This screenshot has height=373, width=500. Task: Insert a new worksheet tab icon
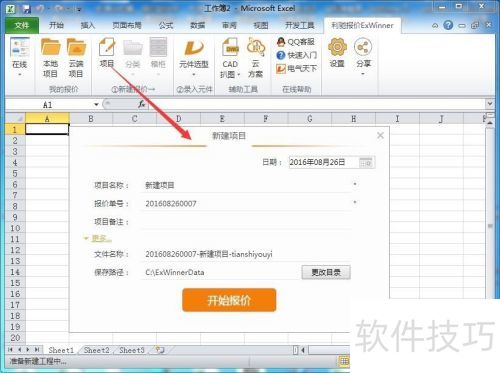coord(160,350)
